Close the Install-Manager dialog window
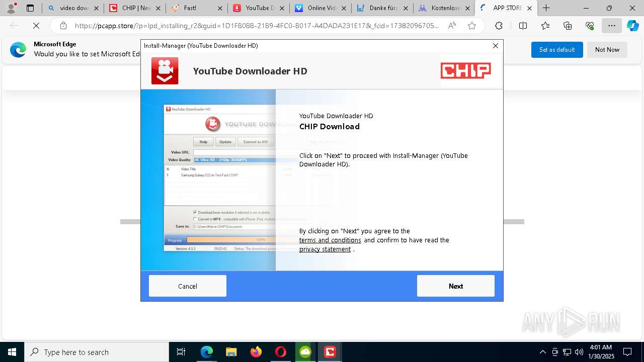 click(x=496, y=46)
